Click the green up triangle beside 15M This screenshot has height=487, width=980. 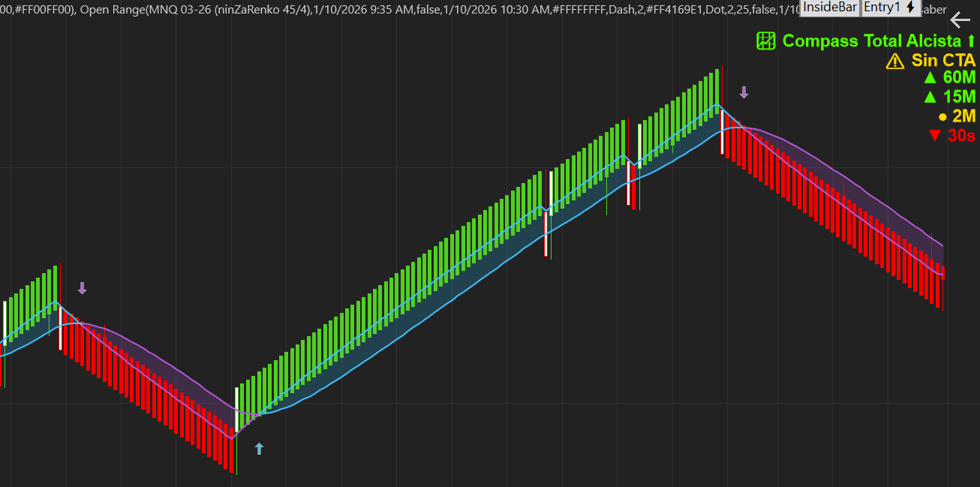coord(930,97)
